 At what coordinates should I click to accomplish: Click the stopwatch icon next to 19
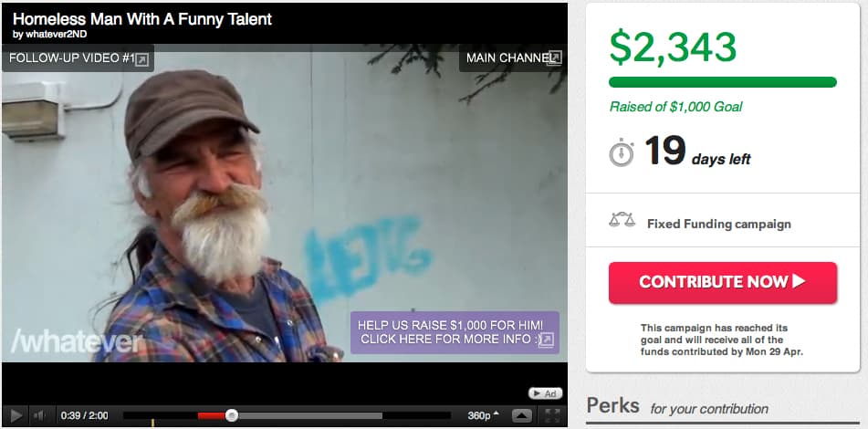click(622, 152)
